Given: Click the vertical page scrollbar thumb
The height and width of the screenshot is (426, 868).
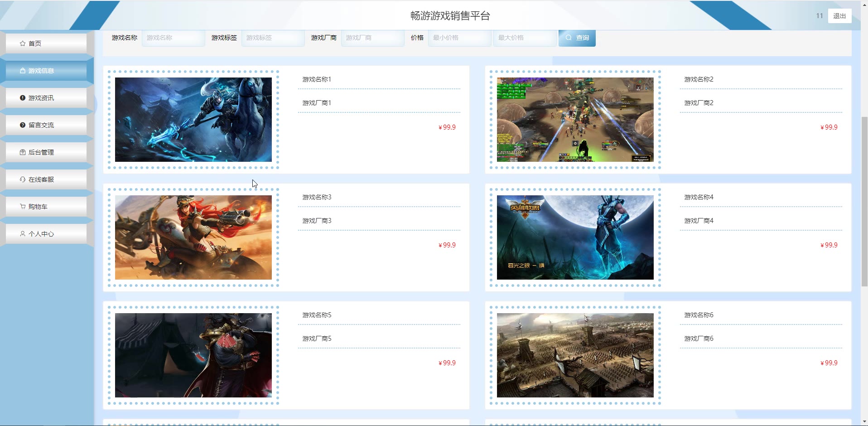Looking at the screenshot, I should pyautogui.click(x=864, y=202).
